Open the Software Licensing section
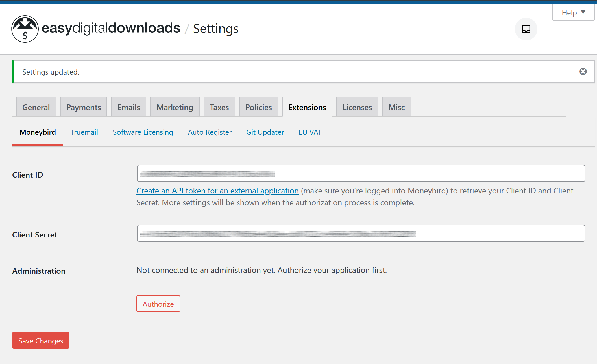 point(143,132)
